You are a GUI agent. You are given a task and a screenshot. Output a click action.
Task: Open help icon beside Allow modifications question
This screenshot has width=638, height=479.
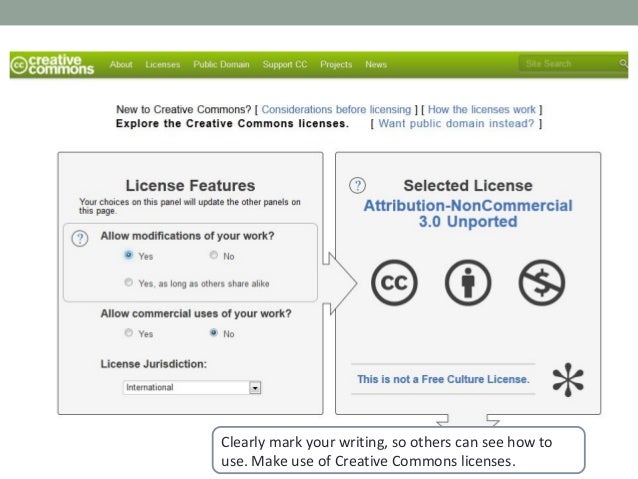coord(80,238)
